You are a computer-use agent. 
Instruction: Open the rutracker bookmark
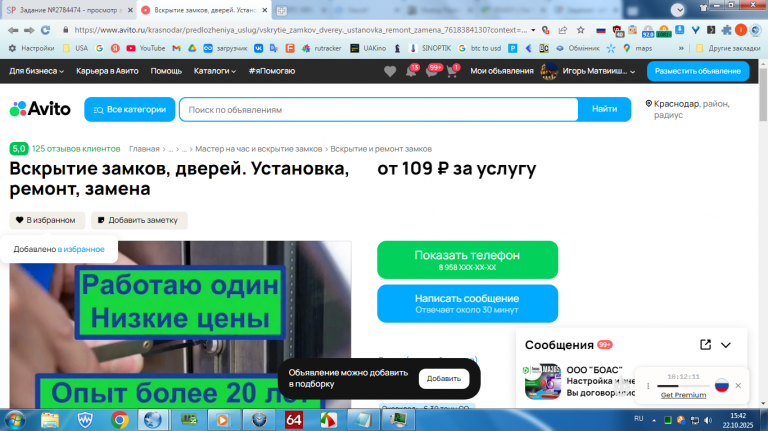tap(322, 48)
